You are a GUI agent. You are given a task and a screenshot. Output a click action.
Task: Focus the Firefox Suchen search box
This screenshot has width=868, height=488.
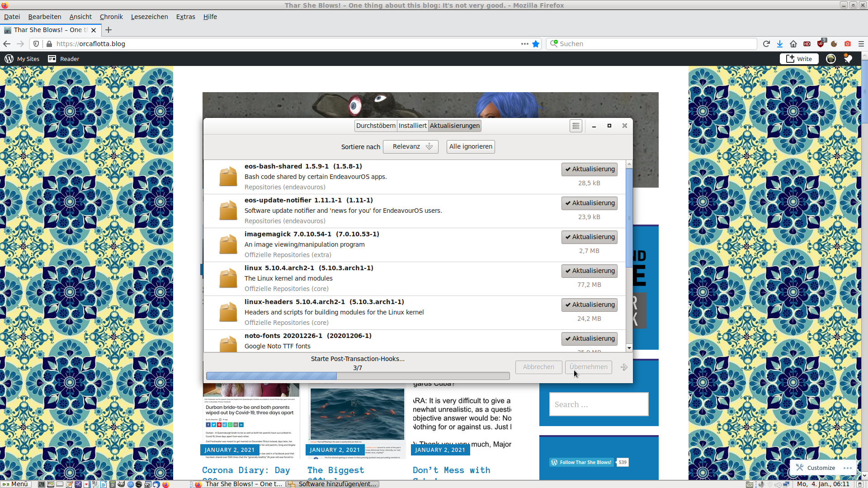[651, 44]
